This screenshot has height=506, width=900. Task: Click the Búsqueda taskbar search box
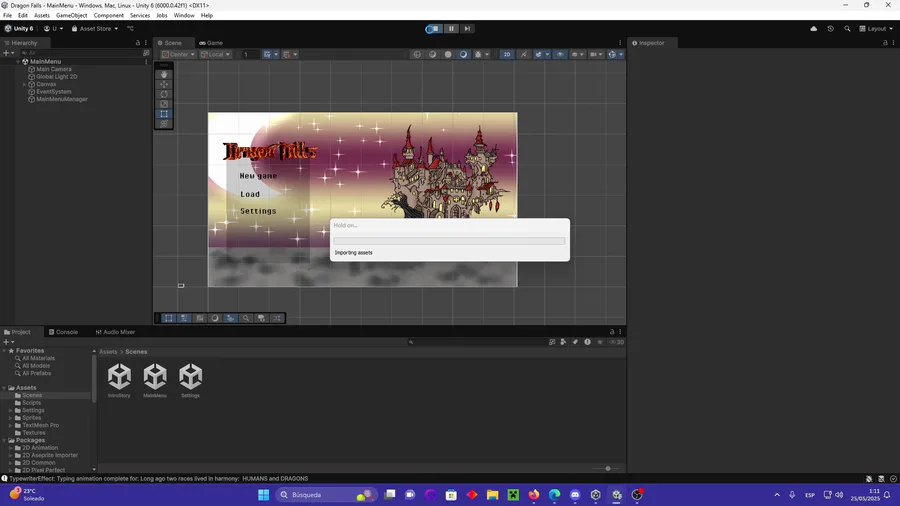click(x=325, y=495)
